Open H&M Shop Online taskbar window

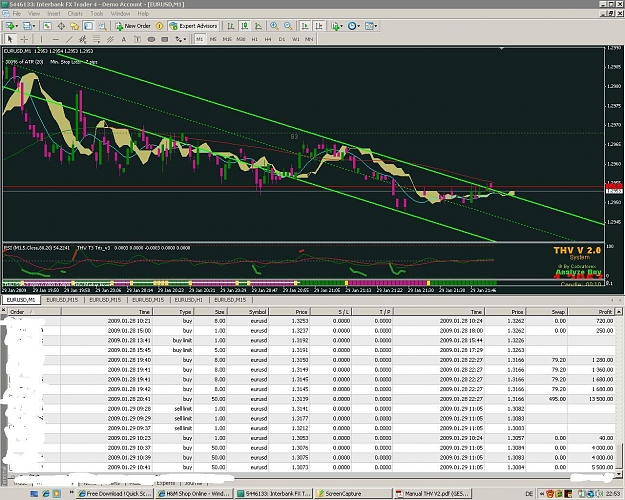(194, 494)
